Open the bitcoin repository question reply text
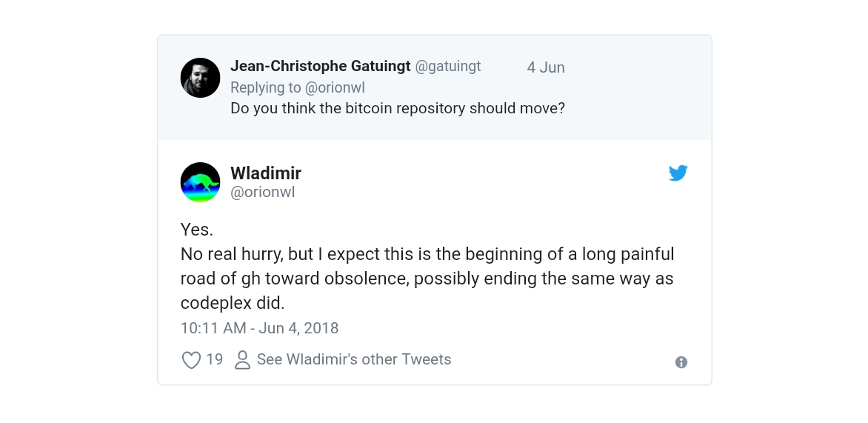Screen dimensions: 868x423 click(x=398, y=108)
